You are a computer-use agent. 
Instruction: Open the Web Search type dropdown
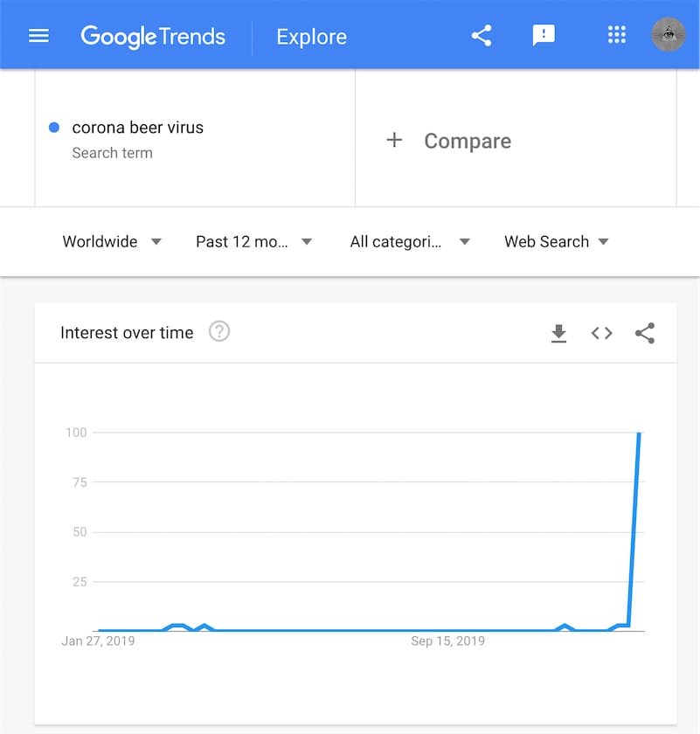[x=557, y=242]
